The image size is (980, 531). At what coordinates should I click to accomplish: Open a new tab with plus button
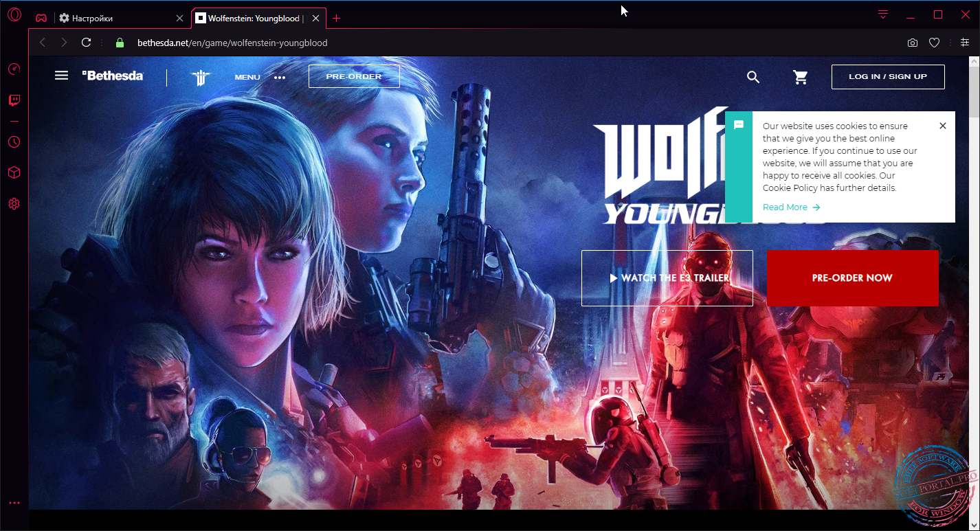pos(336,19)
